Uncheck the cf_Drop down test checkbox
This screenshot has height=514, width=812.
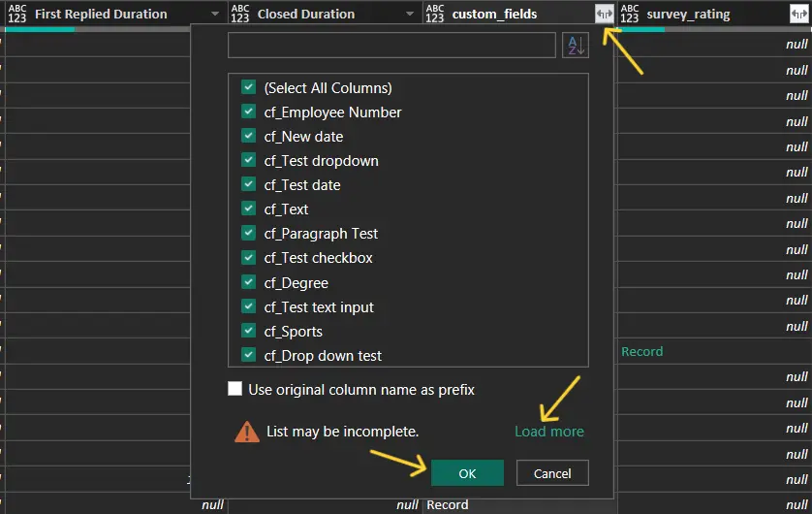click(249, 355)
